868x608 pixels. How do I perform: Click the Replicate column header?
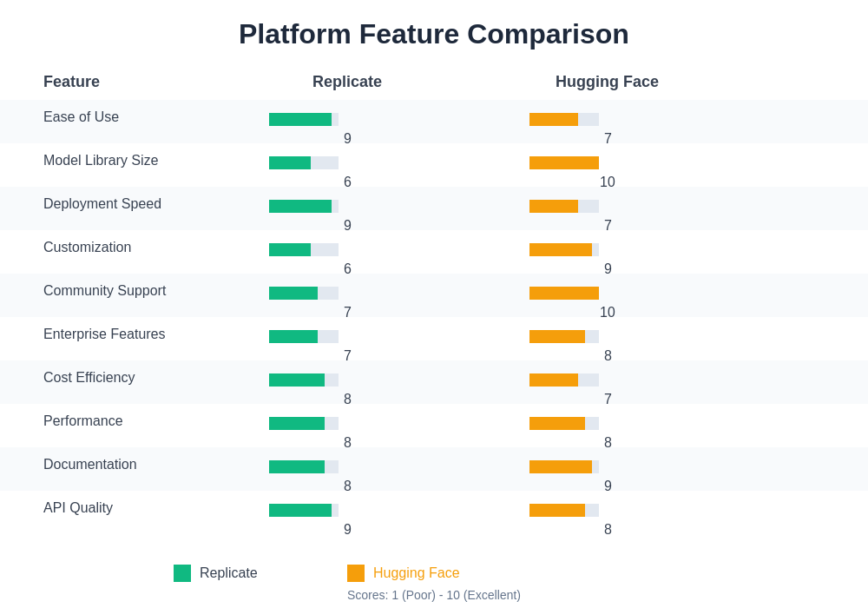click(347, 82)
